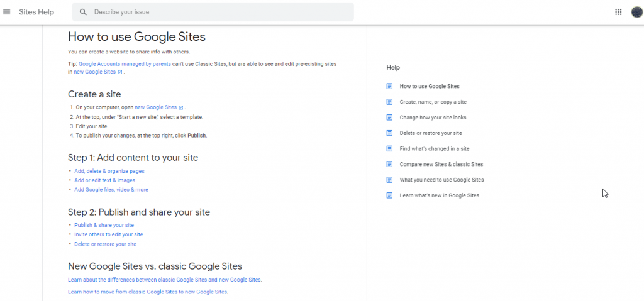Click the article icon beside What you need
The image size is (644, 301).
click(389, 180)
